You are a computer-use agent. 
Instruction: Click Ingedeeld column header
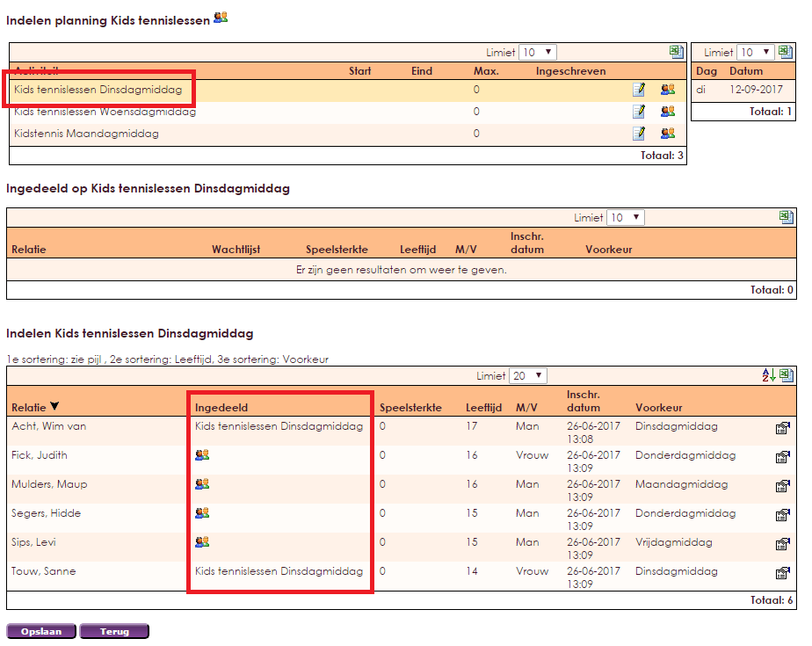pyautogui.click(x=221, y=408)
